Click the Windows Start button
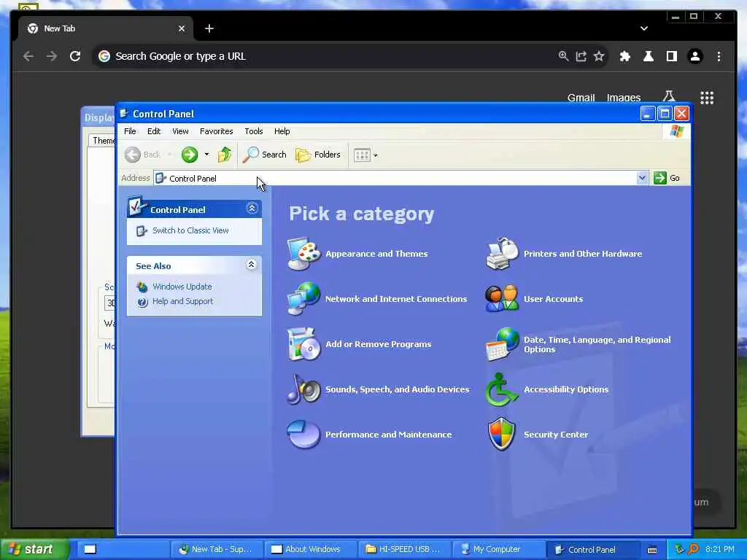 (x=34, y=549)
